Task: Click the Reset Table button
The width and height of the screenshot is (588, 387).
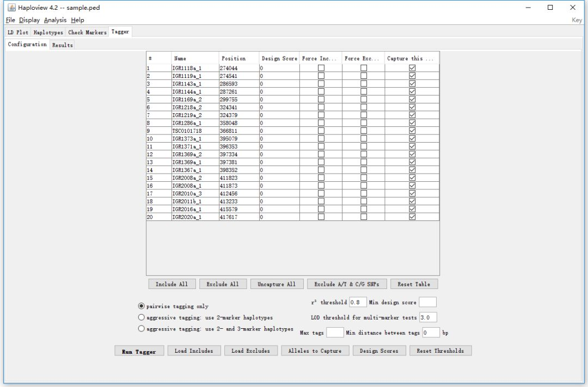Action: [414, 284]
